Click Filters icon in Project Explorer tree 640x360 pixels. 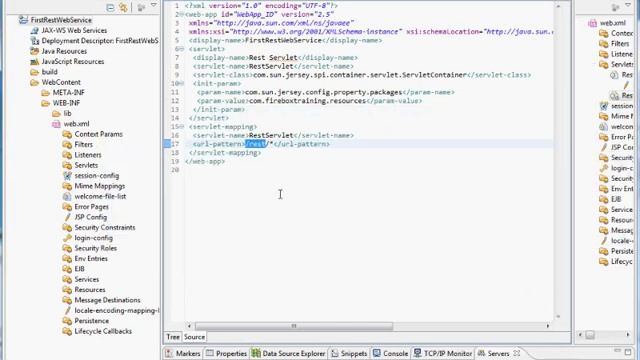pos(67,144)
